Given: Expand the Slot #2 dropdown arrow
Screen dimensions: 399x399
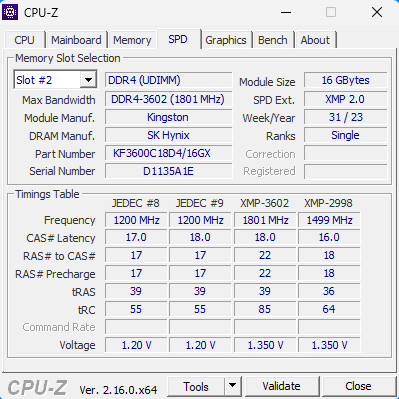Looking at the screenshot, I should click(x=88, y=80).
